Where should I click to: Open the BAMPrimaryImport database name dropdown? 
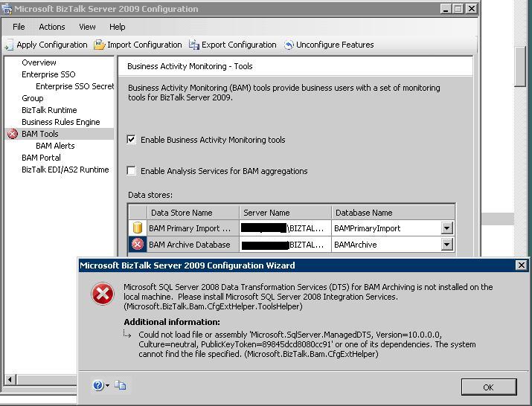click(447, 228)
